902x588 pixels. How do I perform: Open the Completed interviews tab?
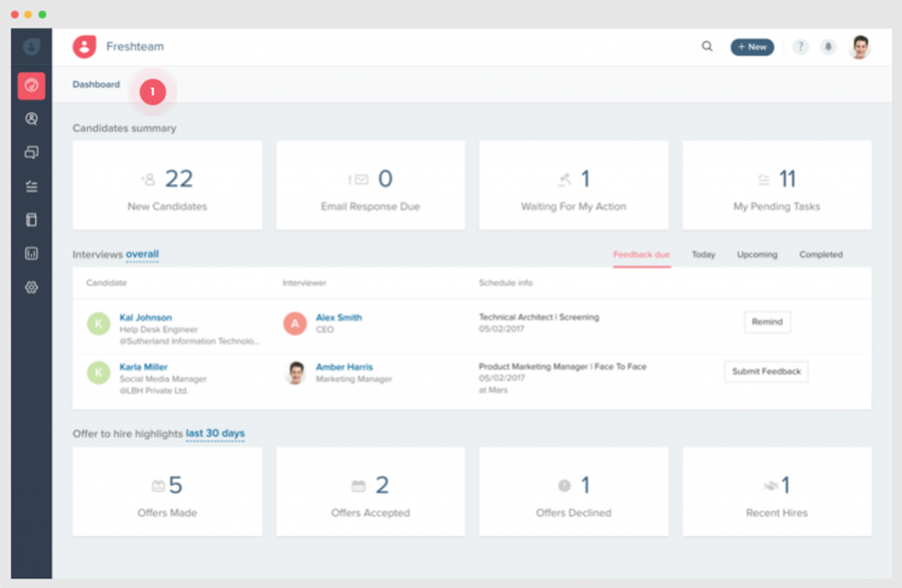pos(820,254)
